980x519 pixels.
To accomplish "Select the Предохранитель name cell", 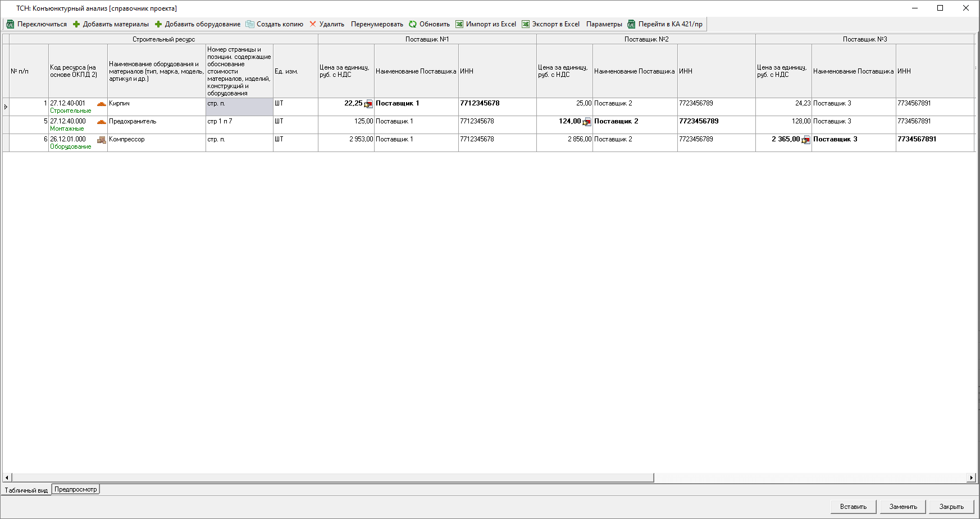I will pos(156,125).
